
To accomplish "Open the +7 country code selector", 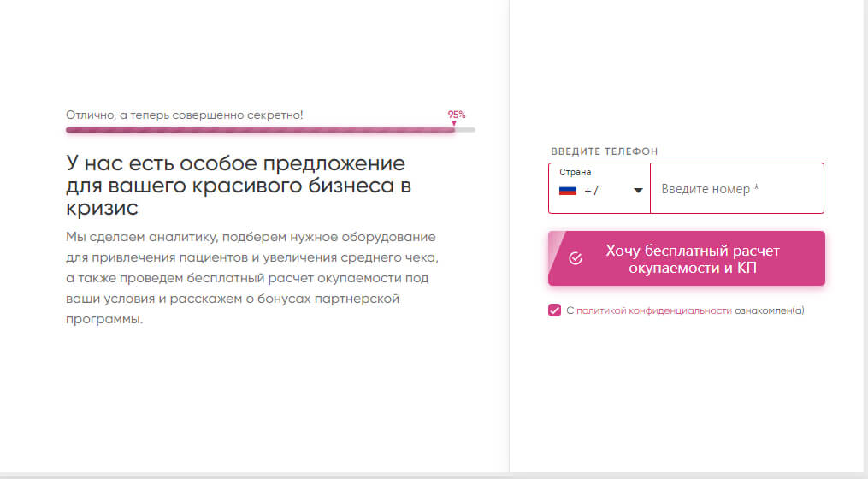I will pos(592,191).
